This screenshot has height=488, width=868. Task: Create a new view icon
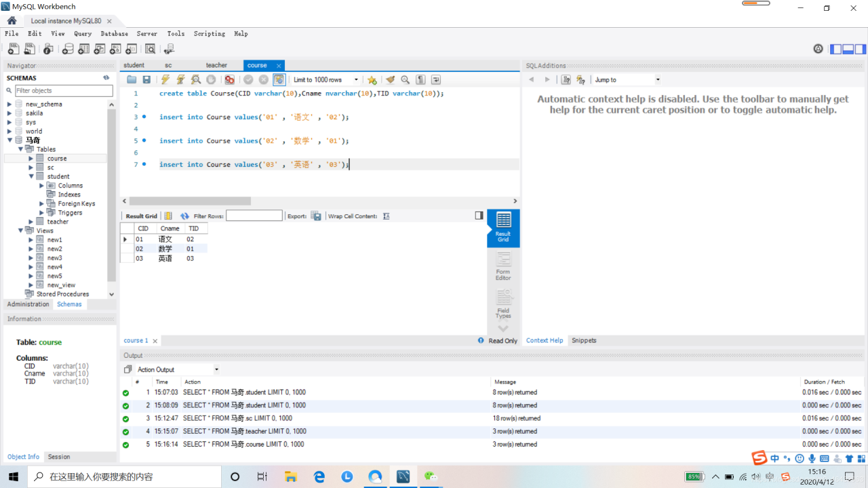(100, 49)
